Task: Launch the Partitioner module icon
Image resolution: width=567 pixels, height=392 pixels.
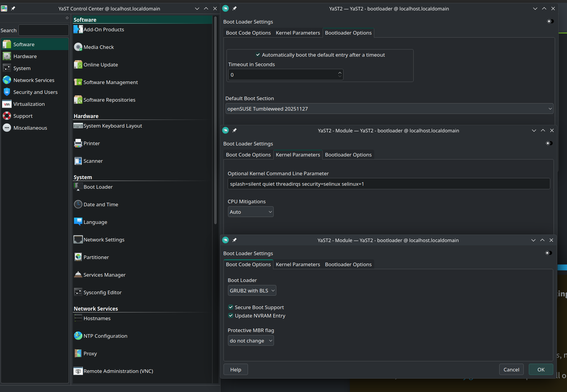Action: (78, 257)
